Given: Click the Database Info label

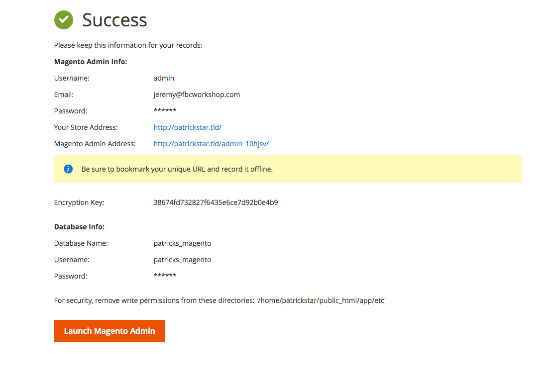Looking at the screenshot, I should 79,226.
